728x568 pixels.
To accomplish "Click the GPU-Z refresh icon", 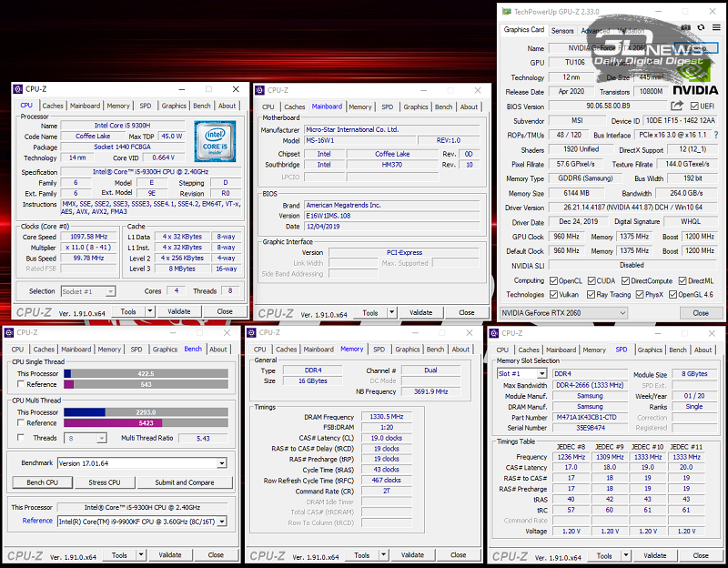I will (x=701, y=27).
